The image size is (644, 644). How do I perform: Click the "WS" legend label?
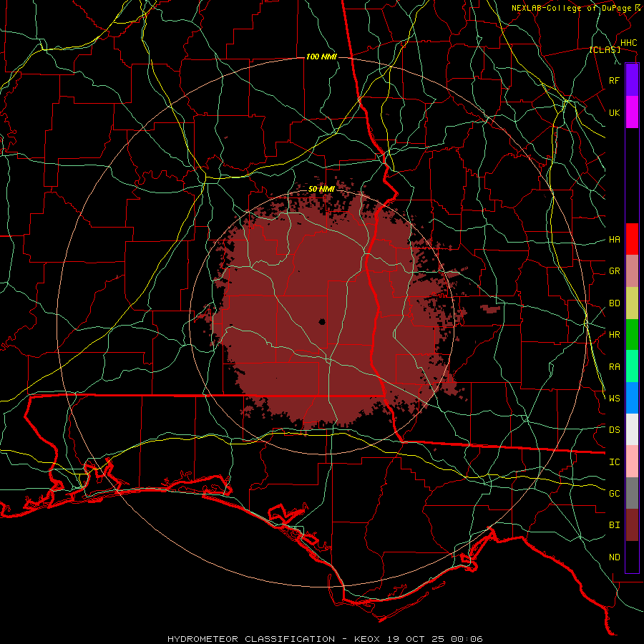coord(615,399)
